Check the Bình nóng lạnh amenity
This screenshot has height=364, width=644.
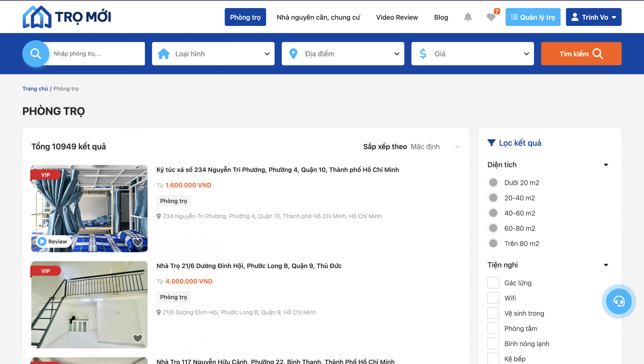pyautogui.click(x=493, y=343)
